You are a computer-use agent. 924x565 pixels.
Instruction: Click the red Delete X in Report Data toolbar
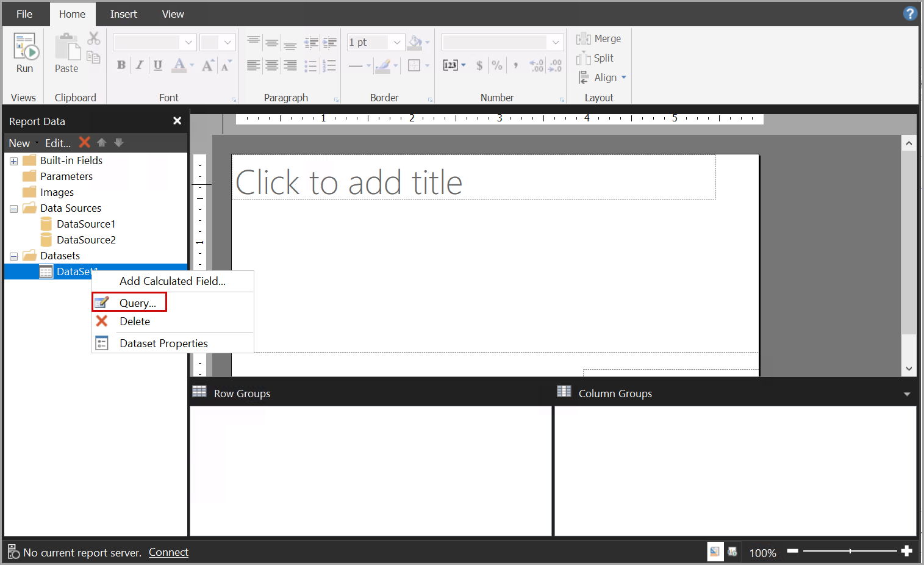click(85, 142)
